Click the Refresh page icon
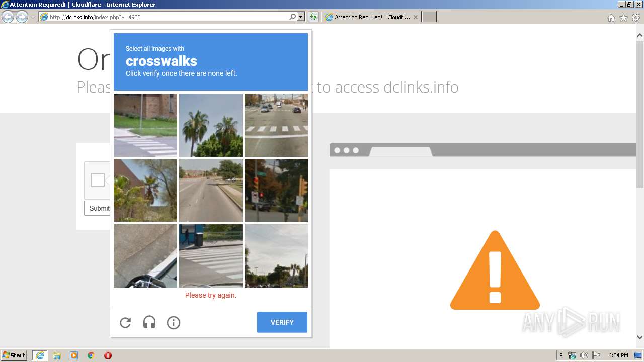The width and height of the screenshot is (644, 362). click(313, 17)
